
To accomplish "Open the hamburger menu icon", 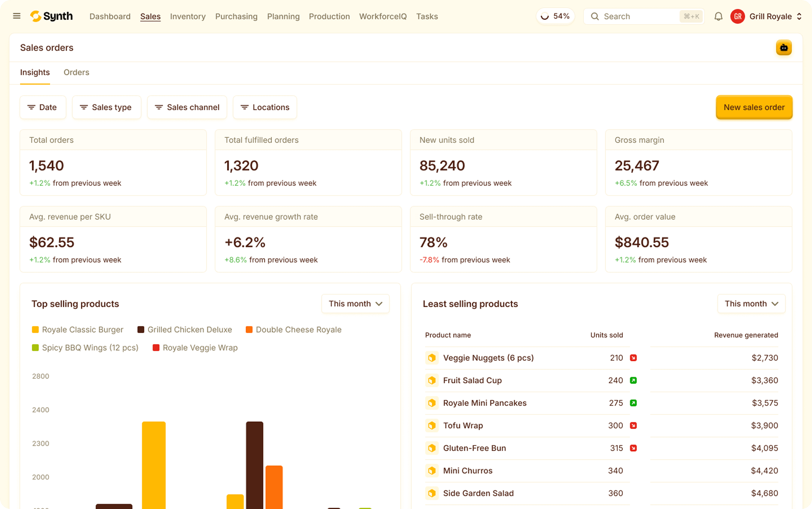I will pos(17,16).
